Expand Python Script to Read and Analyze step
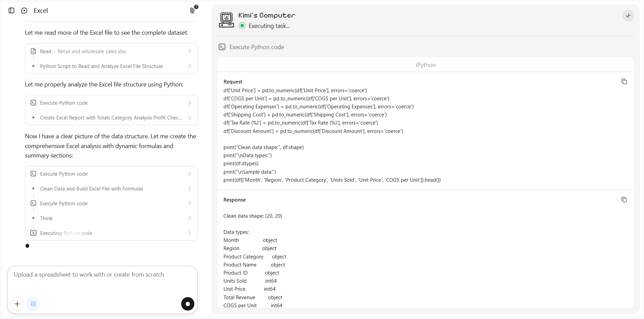 point(111,66)
